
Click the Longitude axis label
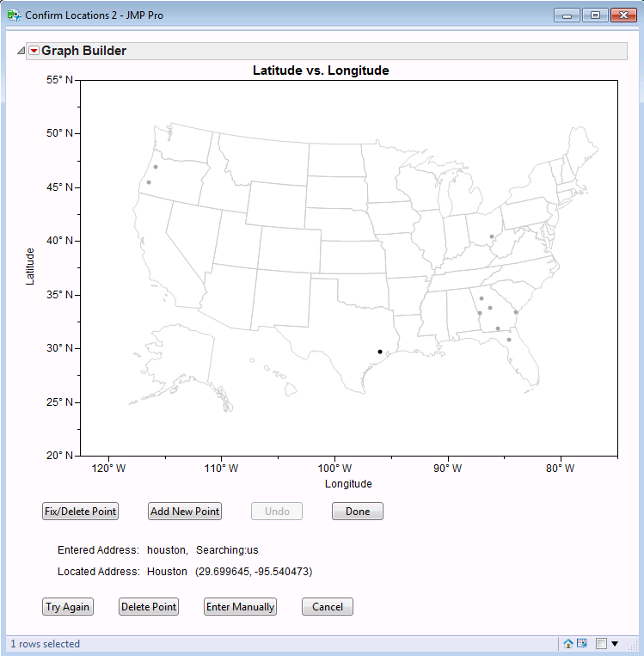pyautogui.click(x=348, y=484)
